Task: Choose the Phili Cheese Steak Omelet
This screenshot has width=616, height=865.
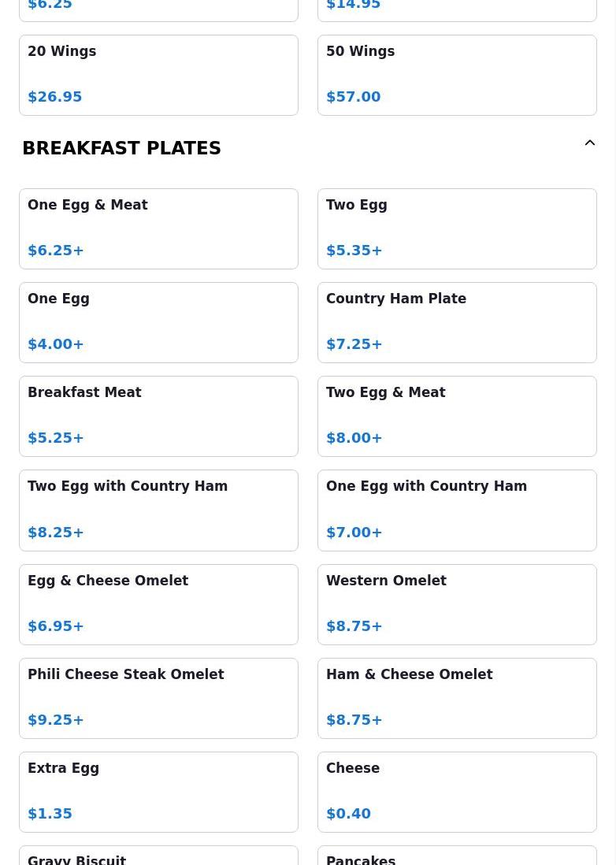Action: coord(158,698)
